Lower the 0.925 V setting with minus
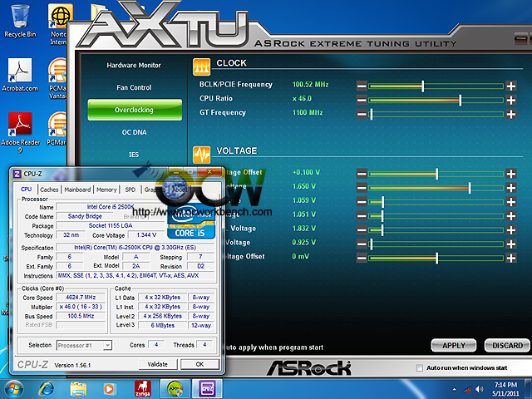Screen dimensions: 532x399 click(x=362, y=244)
